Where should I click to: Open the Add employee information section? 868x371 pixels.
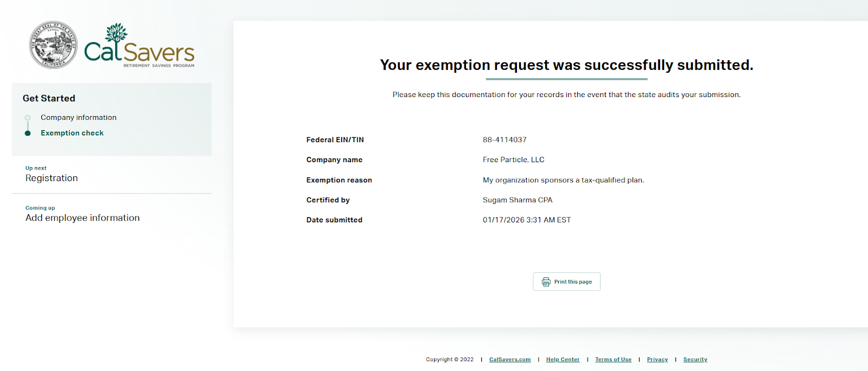coord(82,218)
